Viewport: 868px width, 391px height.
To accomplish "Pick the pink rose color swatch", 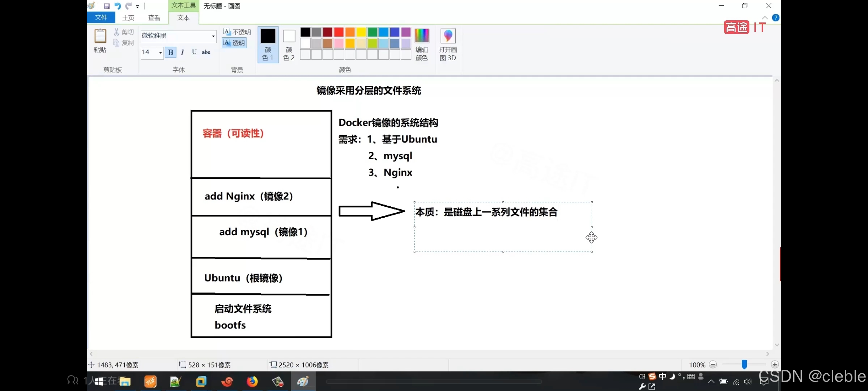I will click(339, 43).
